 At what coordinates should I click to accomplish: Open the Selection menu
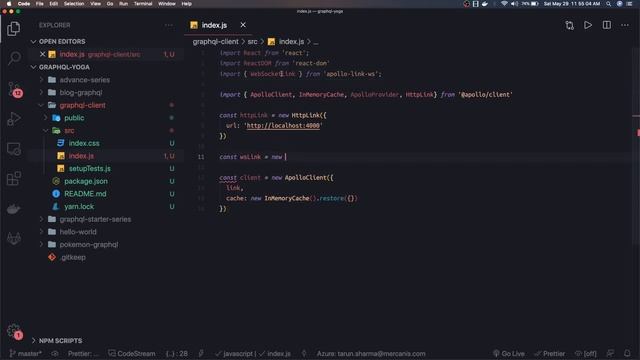coord(74,4)
